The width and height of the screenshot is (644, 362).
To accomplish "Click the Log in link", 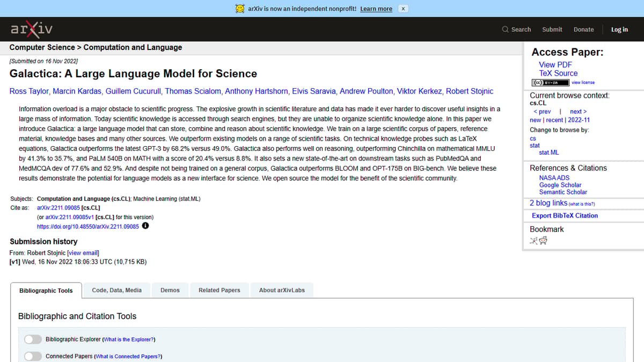I will (x=619, y=30).
